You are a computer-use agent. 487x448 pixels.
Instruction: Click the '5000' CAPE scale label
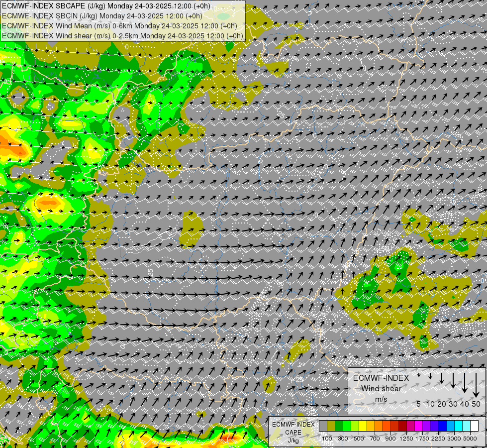coord(470,439)
